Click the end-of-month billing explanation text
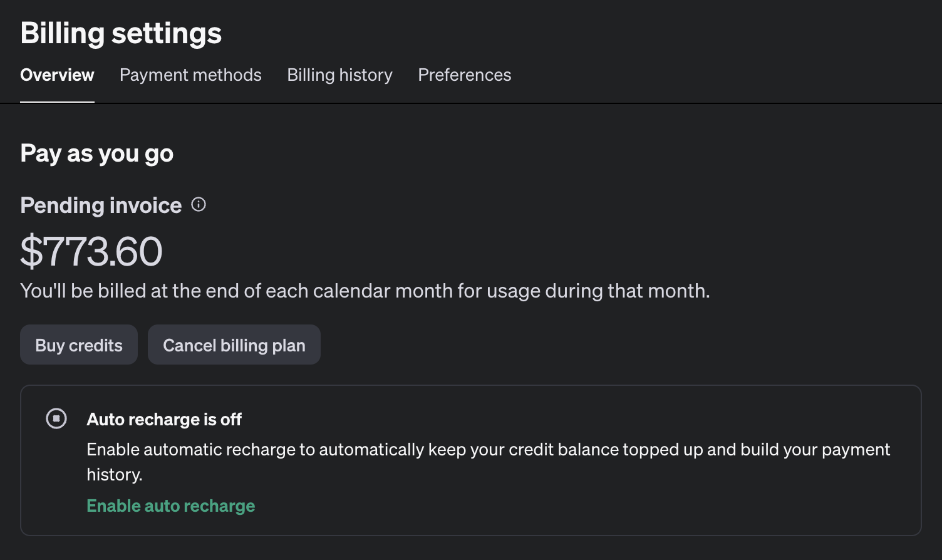 click(x=365, y=291)
